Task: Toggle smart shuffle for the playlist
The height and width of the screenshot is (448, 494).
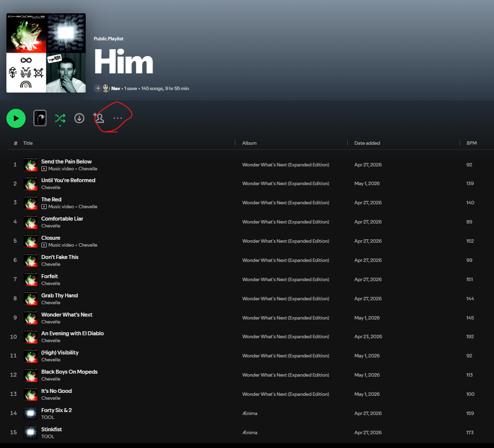Action: 60,118
